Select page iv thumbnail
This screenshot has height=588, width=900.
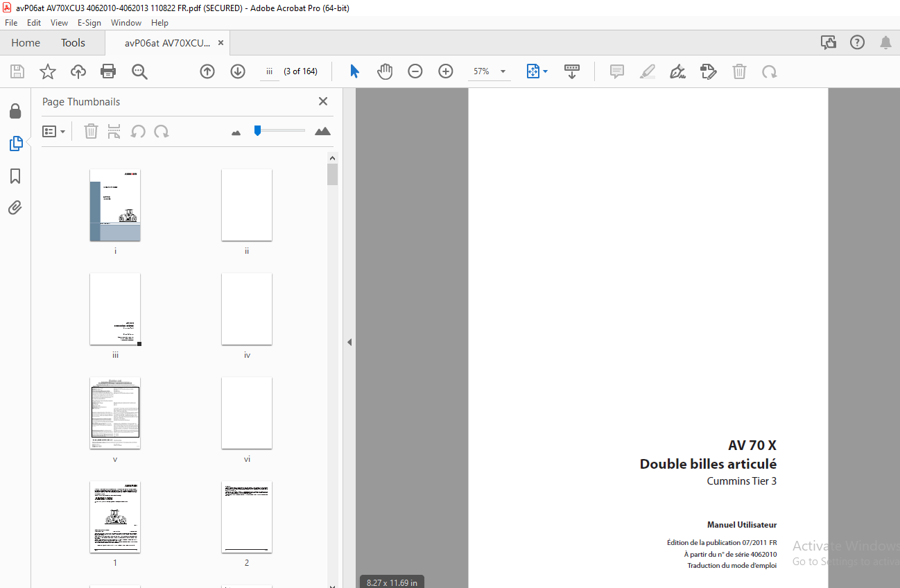tap(247, 309)
